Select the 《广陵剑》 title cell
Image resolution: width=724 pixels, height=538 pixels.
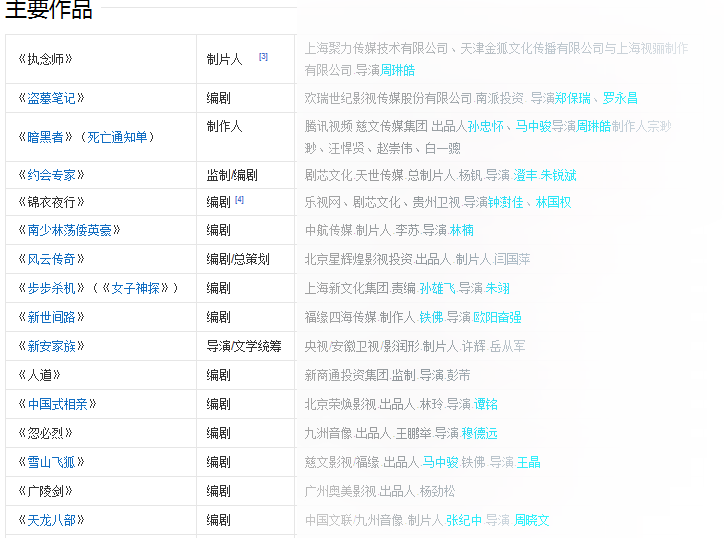(x=101, y=491)
